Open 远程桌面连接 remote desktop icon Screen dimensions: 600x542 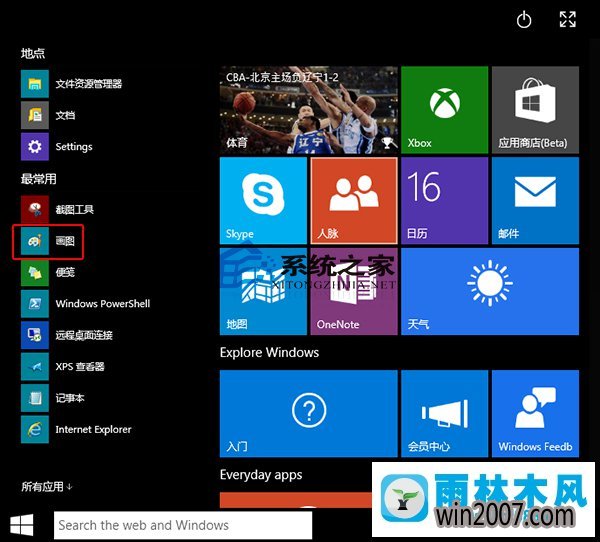35,335
